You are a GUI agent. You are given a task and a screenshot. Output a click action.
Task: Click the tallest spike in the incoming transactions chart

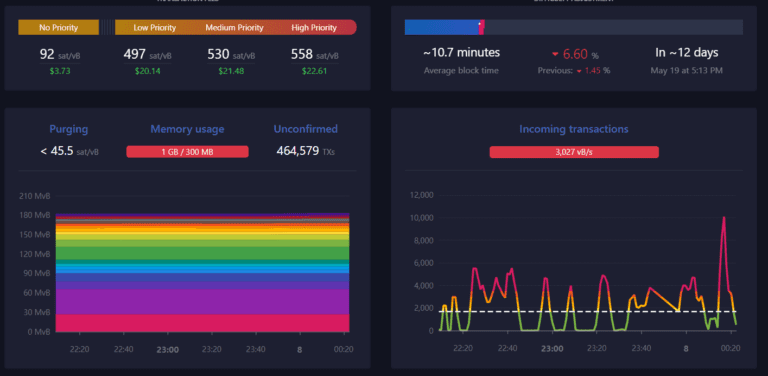tap(723, 217)
